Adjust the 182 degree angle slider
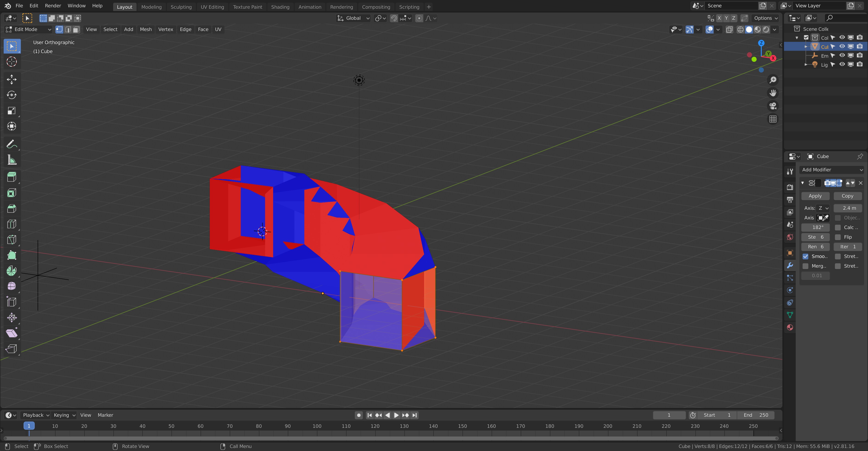 click(815, 227)
